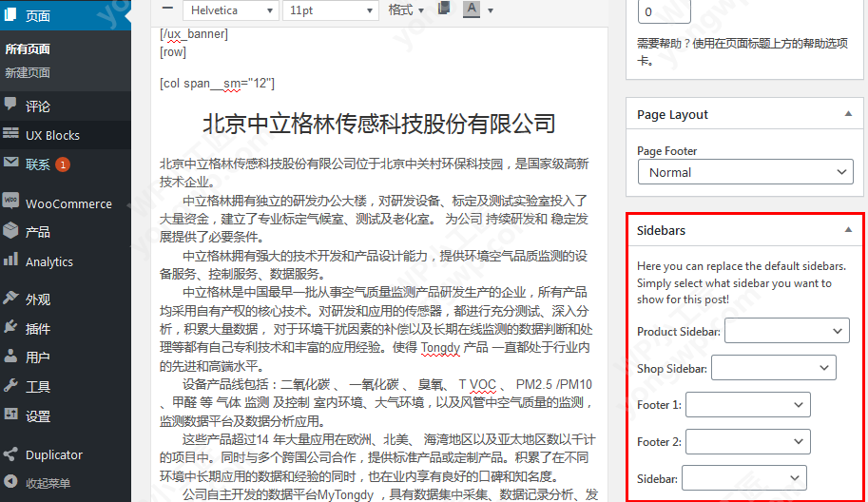
Task: Open 联系 (Contact) with one notification
Action: point(38,164)
